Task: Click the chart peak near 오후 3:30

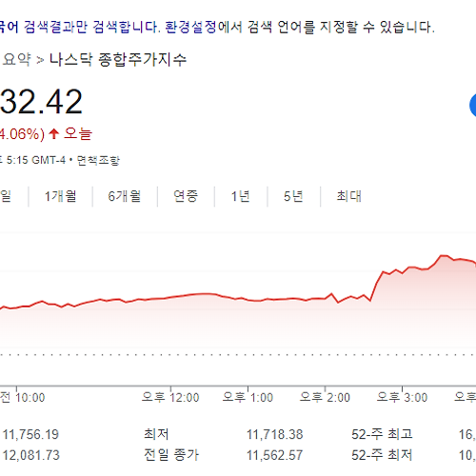Action: coord(444,255)
